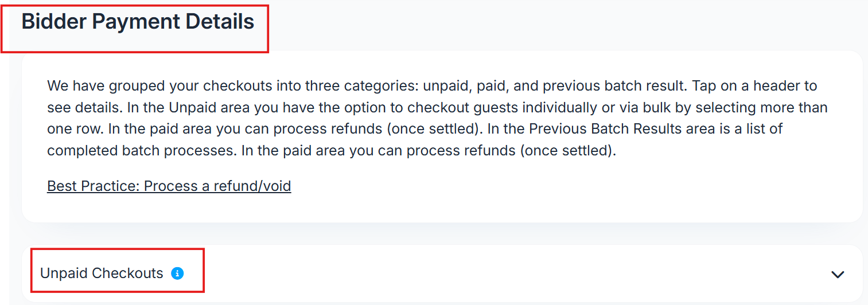Screen dimensions: 868x305
Task: Click the Bidder Payment Details heading
Action: pyautogui.click(x=138, y=22)
